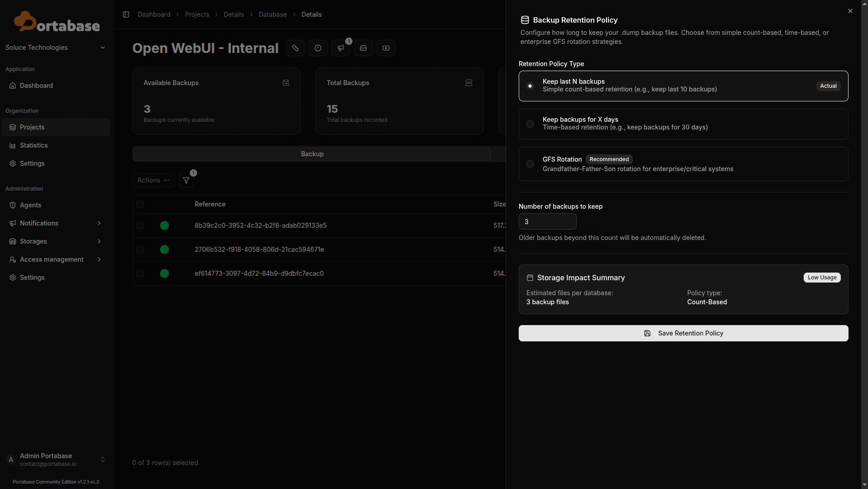Click 'Count-Based' policy type value

pyautogui.click(x=707, y=302)
